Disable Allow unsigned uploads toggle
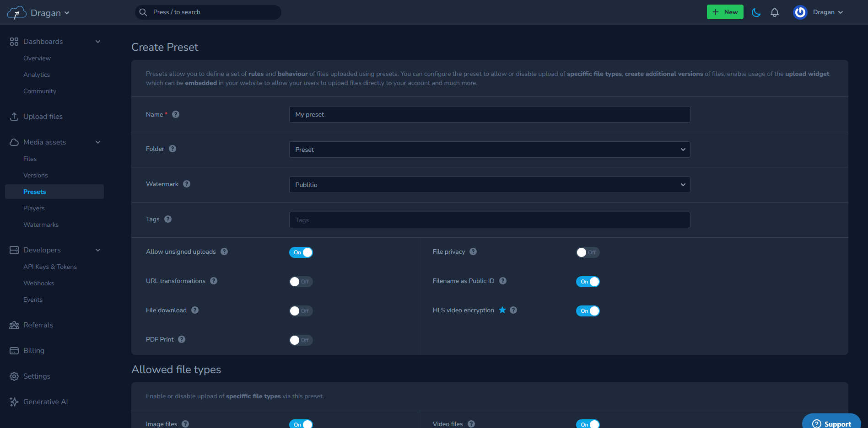The width and height of the screenshot is (868, 428). pos(301,252)
